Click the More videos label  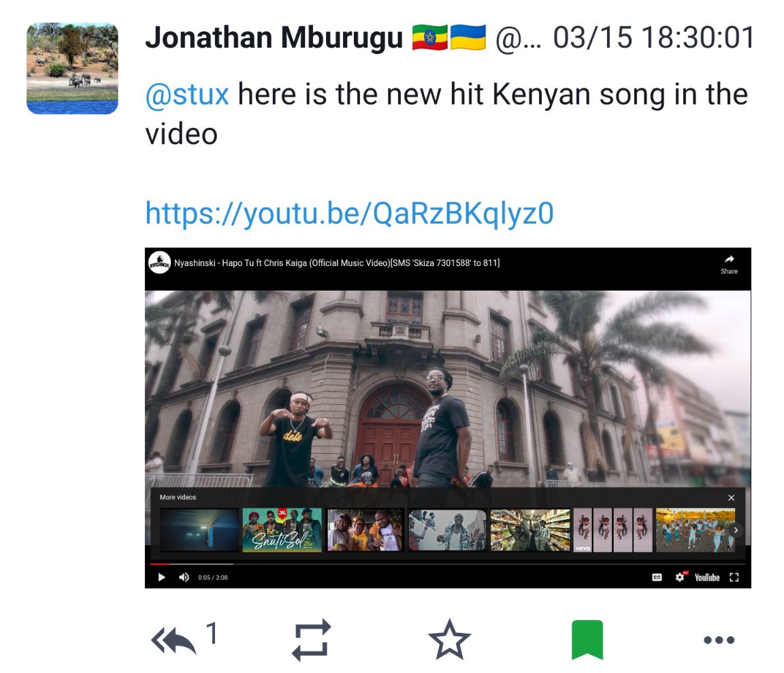pos(178,497)
